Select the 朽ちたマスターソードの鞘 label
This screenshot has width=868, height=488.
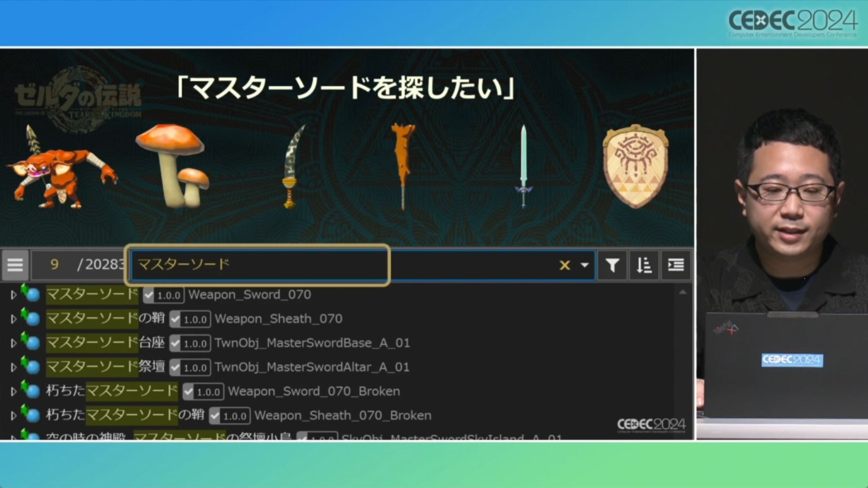coord(125,415)
